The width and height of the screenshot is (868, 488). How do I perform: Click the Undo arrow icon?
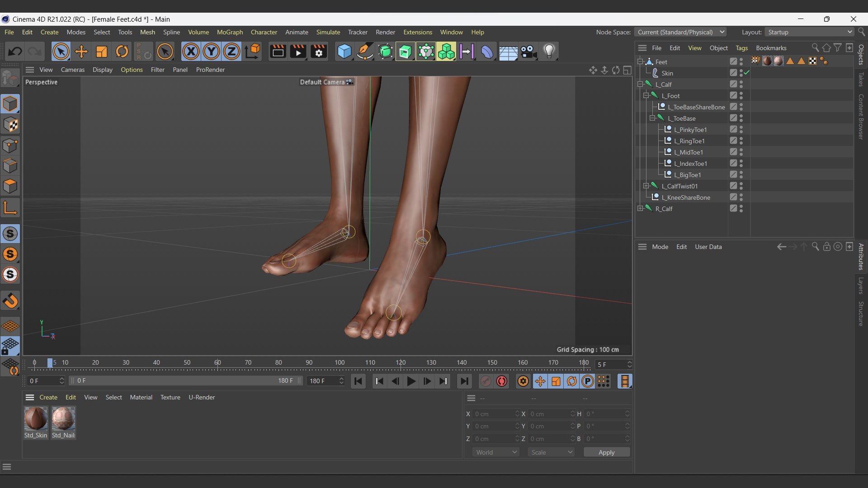(x=15, y=52)
